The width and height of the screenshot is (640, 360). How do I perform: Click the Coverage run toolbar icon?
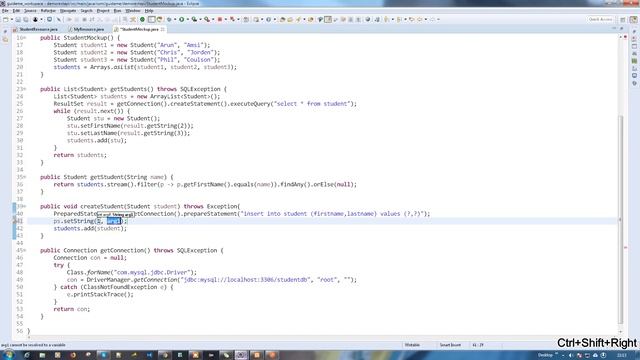[x=194, y=19]
